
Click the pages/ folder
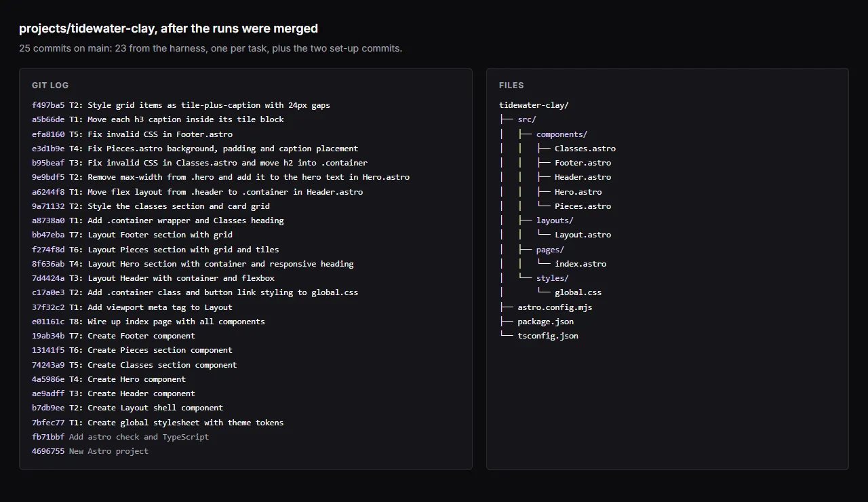(x=550, y=250)
